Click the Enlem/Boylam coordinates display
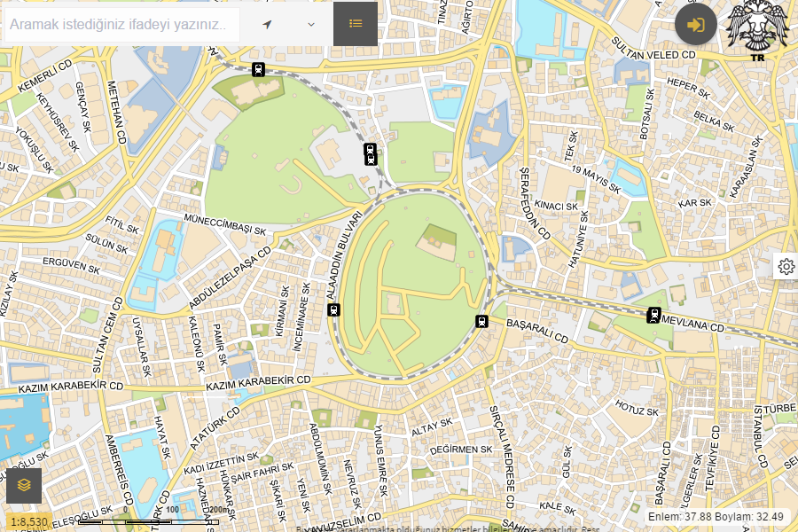 (716, 517)
